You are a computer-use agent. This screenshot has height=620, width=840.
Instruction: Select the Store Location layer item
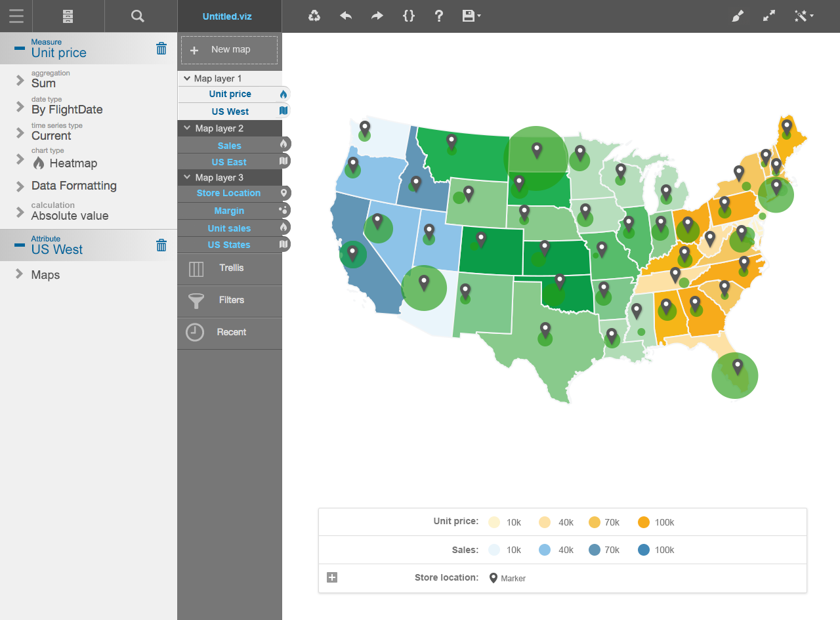[x=228, y=193]
